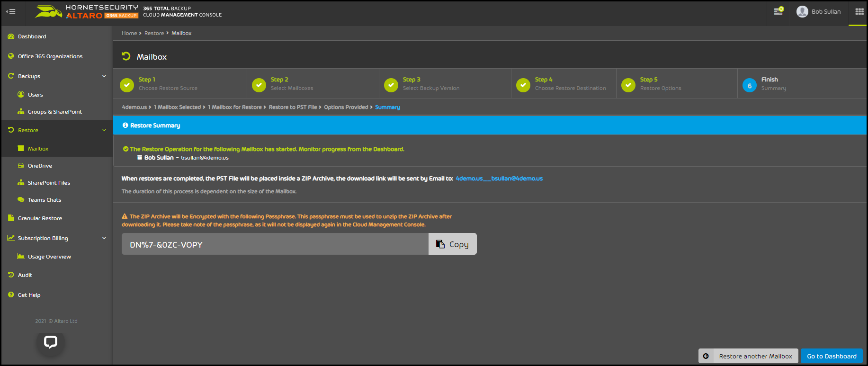The width and height of the screenshot is (868, 366).
Task: Click the Granular Restore file icon
Action: pyautogui.click(x=11, y=218)
